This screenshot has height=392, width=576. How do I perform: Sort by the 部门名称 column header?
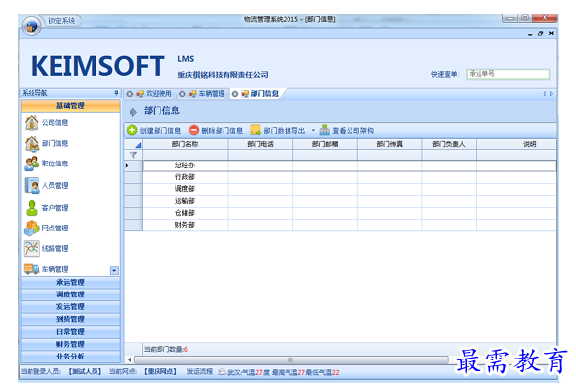pyautogui.click(x=185, y=144)
